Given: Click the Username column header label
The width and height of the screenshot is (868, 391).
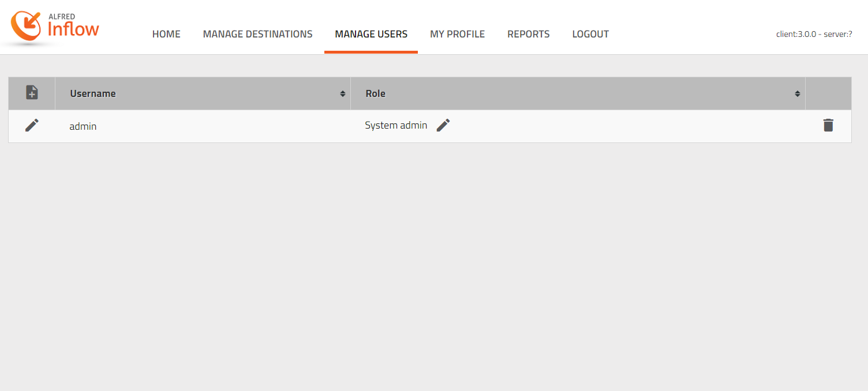Looking at the screenshot, I should tap(93, 93).
